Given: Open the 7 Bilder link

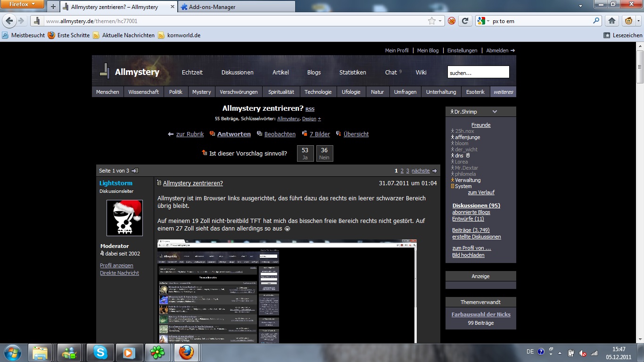Looking at the screenshot, I should (x=319, y=134).
